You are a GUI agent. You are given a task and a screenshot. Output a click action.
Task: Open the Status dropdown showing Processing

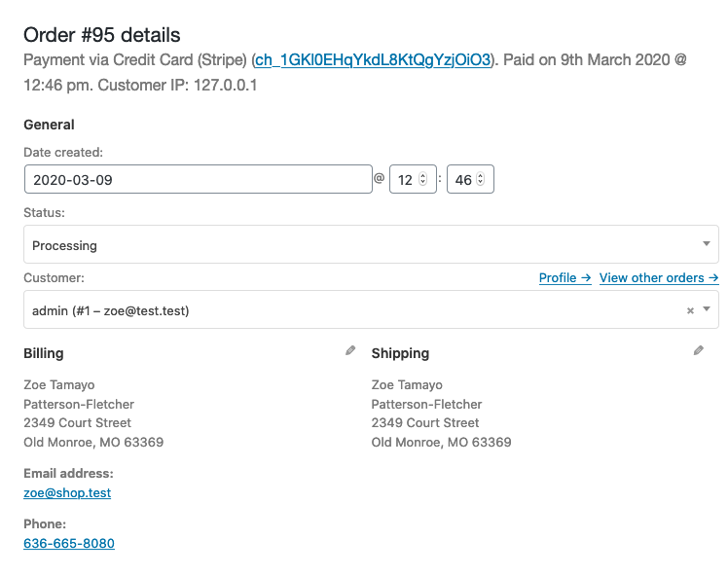[371, 244]
